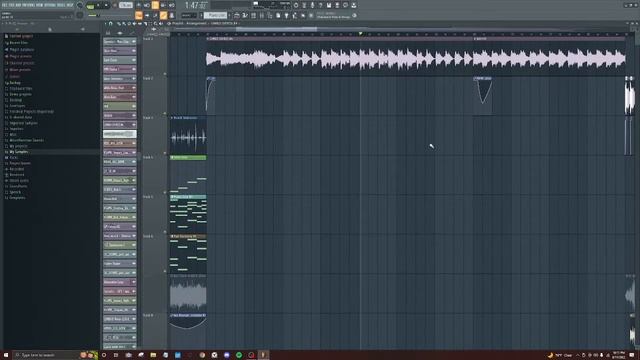Select the Mute playlist tool

[134, 24]
